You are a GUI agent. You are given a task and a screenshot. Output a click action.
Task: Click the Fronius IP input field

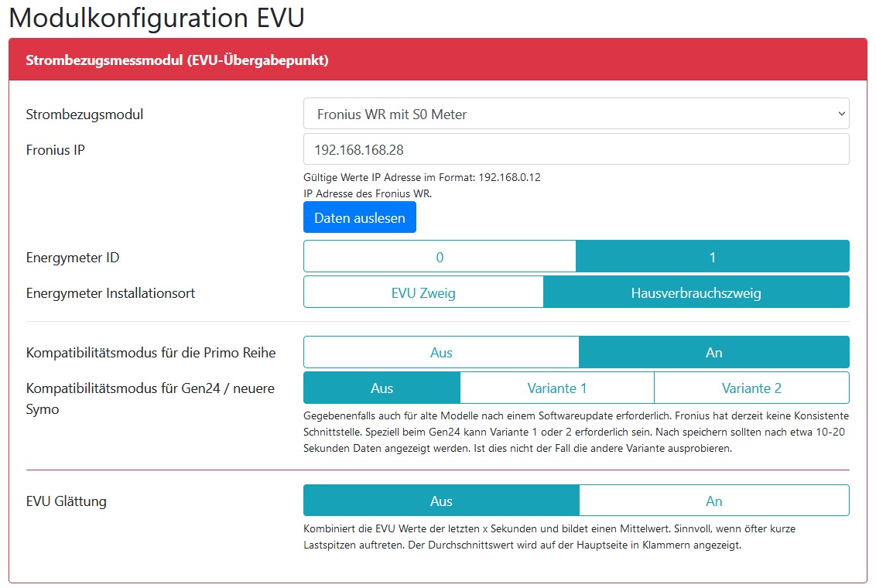point(576,149)
